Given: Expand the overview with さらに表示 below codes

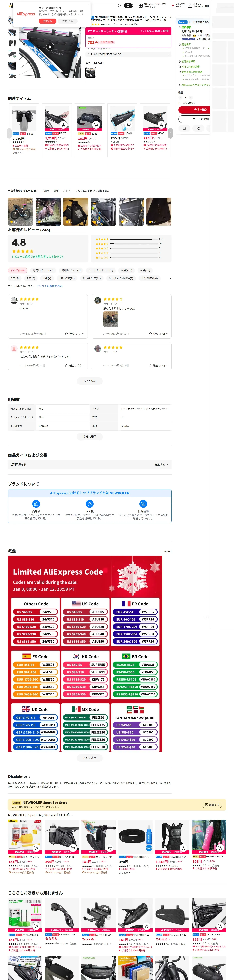Looking at the screenshot, I should click(90, 758).
